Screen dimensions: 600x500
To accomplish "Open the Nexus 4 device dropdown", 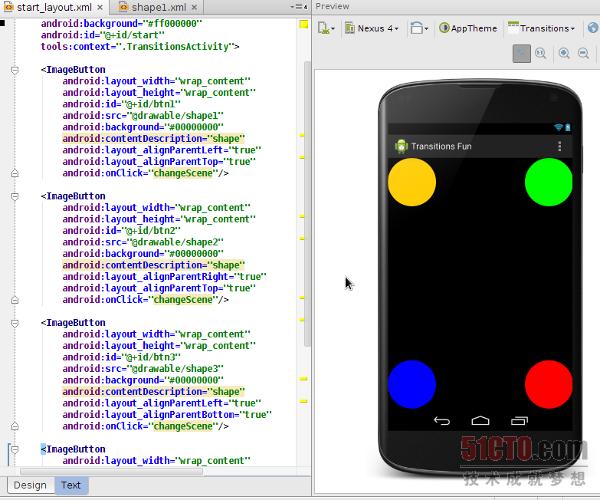I will point(372,28).
